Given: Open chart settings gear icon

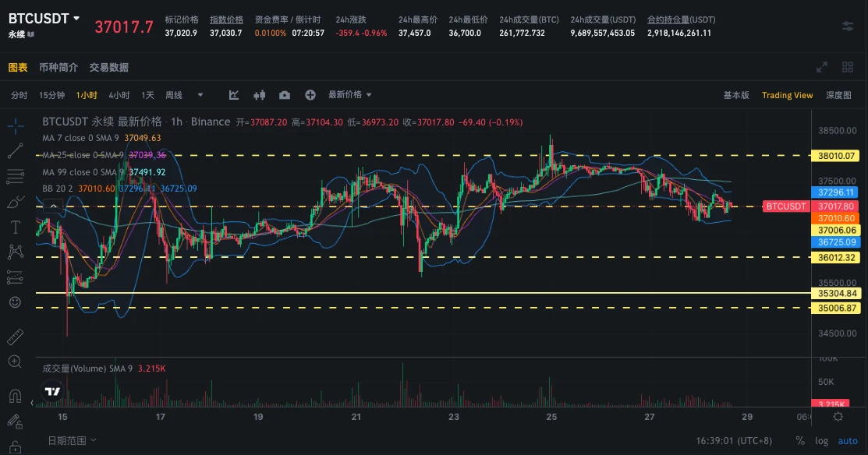Looking at the screenshot, I should 838,417.
